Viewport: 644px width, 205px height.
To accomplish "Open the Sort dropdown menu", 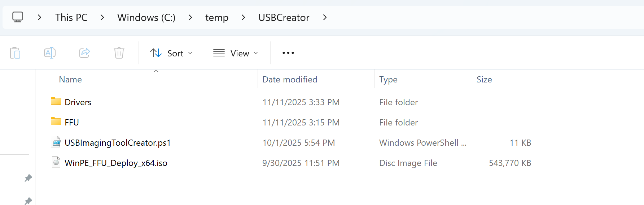I will click(x=171, y=53).
